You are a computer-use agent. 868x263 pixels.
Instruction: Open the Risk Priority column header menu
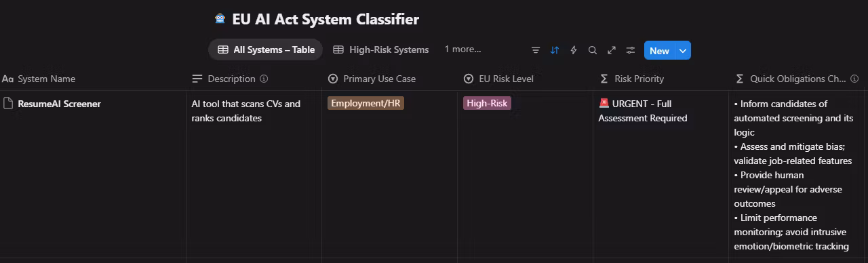pos(661,79)
